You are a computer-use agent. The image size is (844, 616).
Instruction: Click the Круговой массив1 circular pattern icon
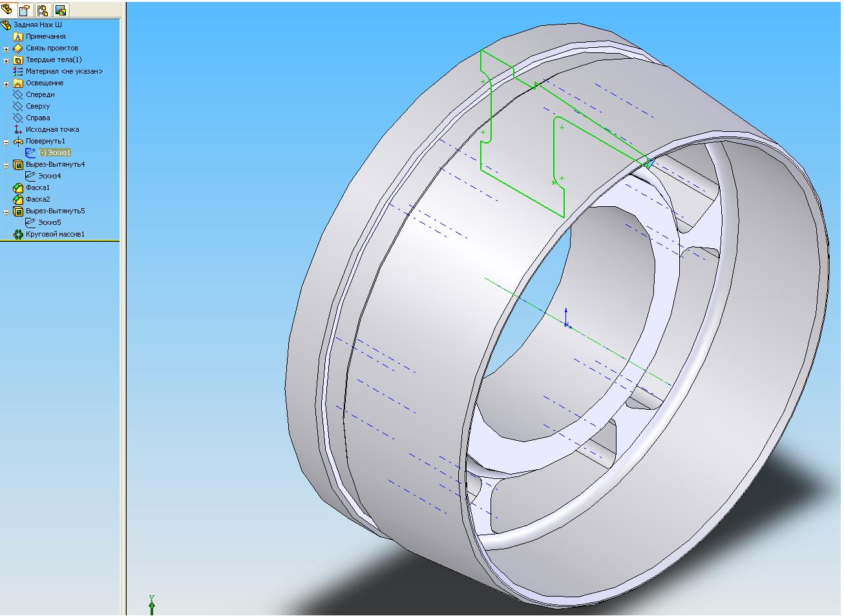tap(18, 234)
